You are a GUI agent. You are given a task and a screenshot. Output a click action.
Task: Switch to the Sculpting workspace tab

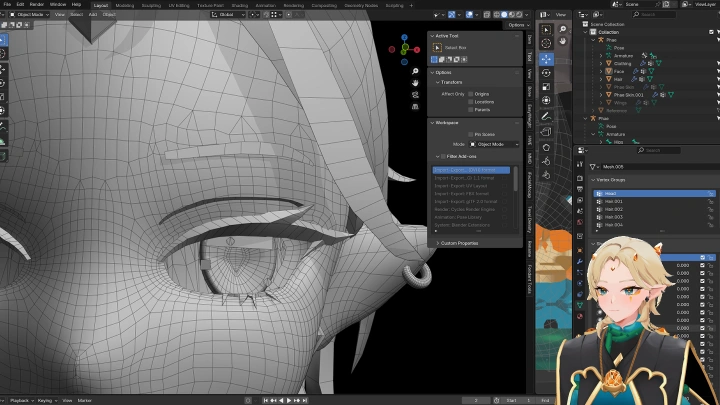pos(151,6)
